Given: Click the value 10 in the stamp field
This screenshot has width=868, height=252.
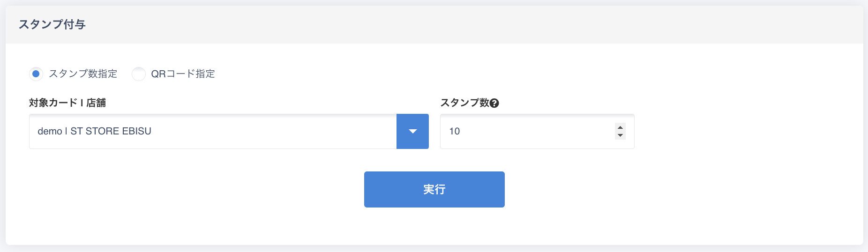Looking at the screenshot, I should 454,131.
